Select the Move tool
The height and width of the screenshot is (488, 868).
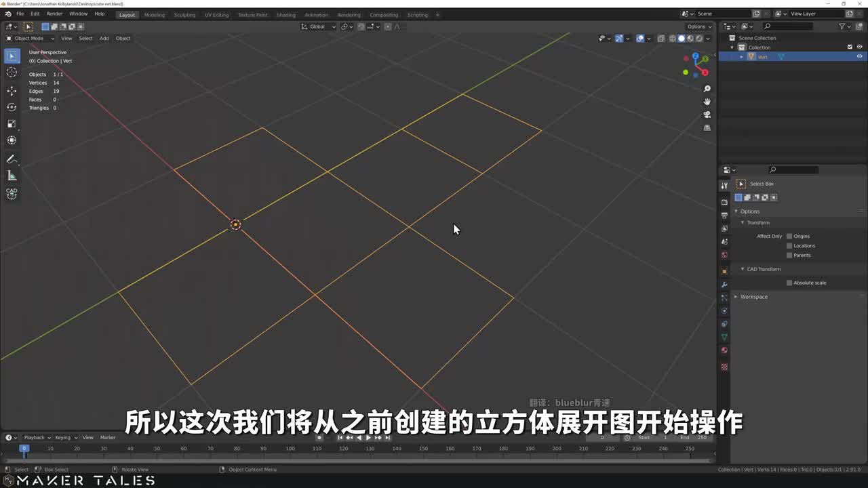(x=12, y=91)
